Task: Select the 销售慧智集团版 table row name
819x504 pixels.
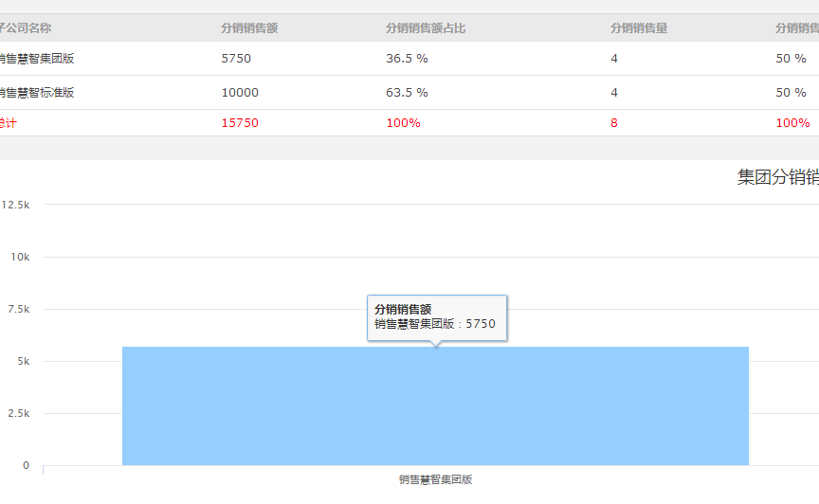Action: [x=37, y=59]
